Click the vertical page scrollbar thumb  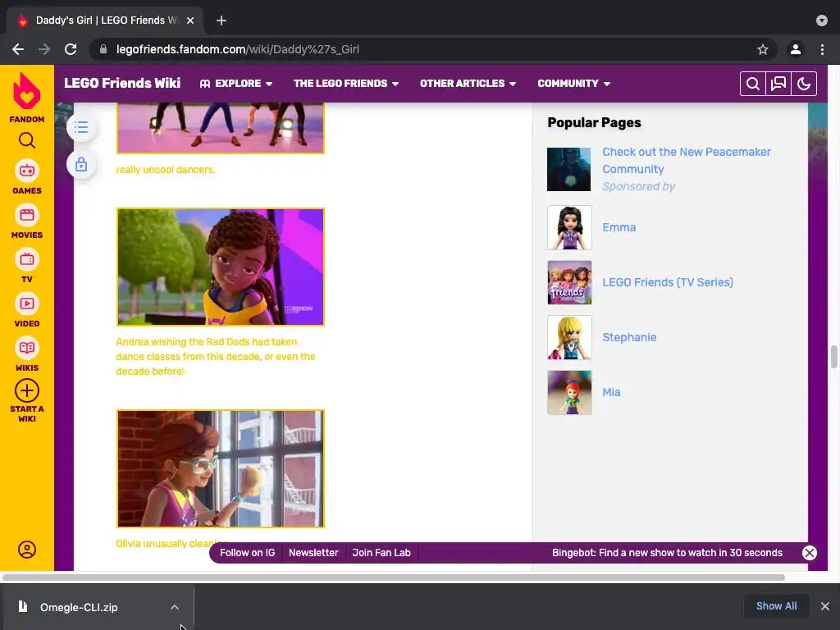[833, 357]
